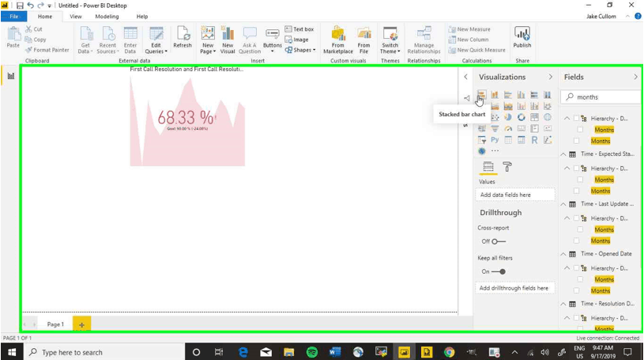Viewport: 644px width, 360px height.
Task: Collapse the Time - Resolution D... table
Action: 563,304
